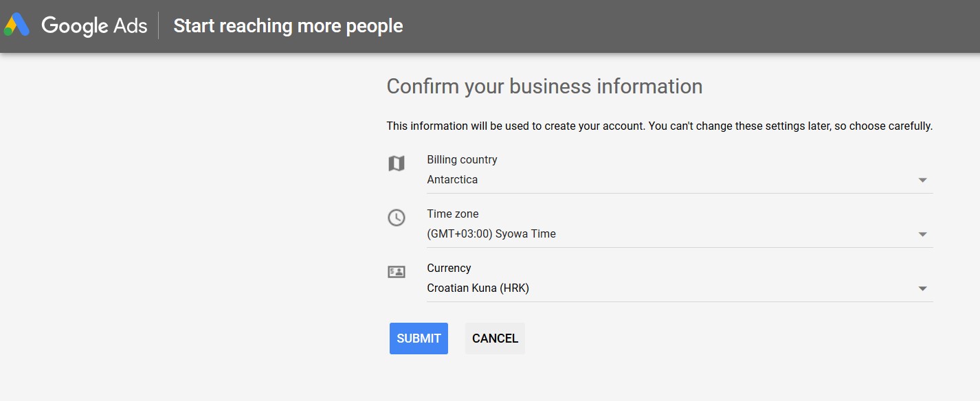980x401 pixels.
Task: Click the 'Currency' field label
Action: [449, 268]
